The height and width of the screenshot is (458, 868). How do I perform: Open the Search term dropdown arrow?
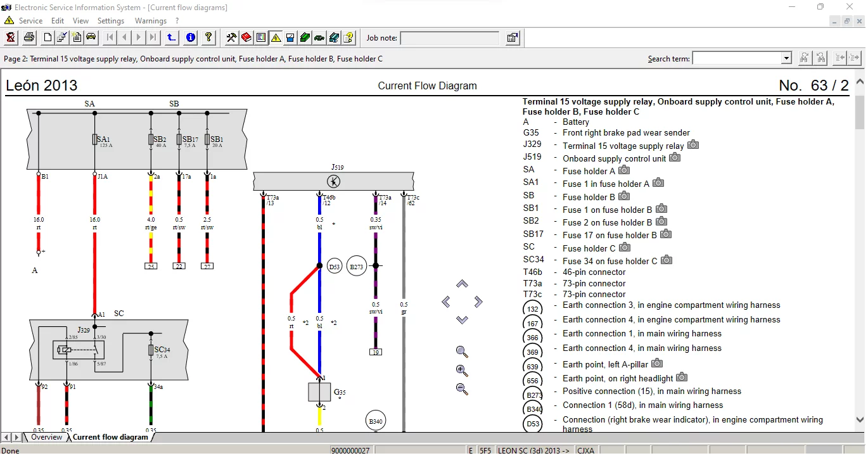[x=786, y=59]
